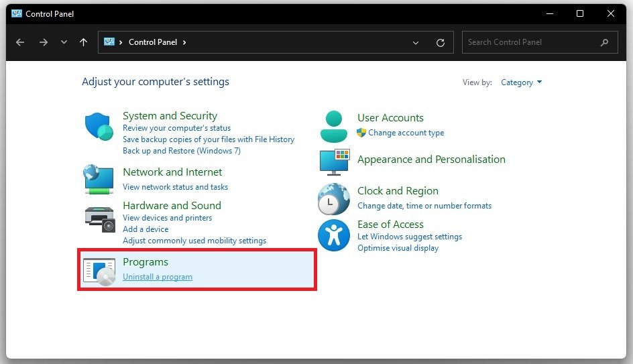The height and width of the screenshot is (364, 633).
Task: Open the Uninstall a program link
Action: pos(158,277)
